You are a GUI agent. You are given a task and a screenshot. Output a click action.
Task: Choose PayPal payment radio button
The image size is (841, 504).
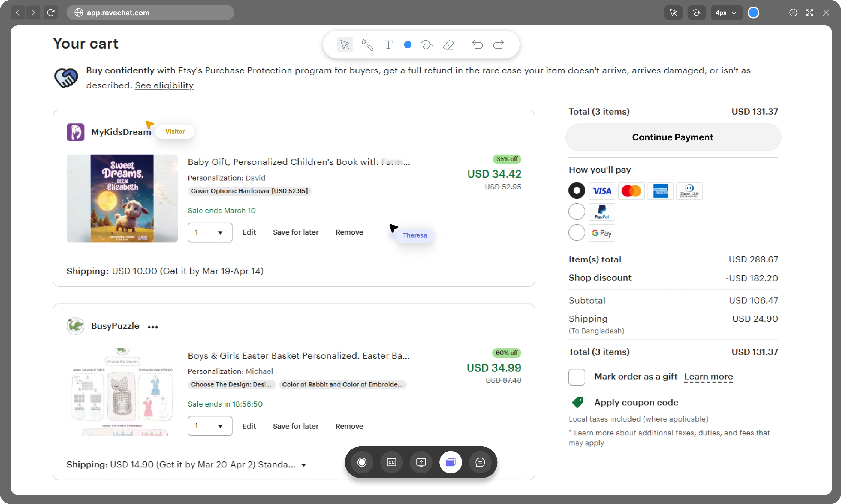click(577, 211)
